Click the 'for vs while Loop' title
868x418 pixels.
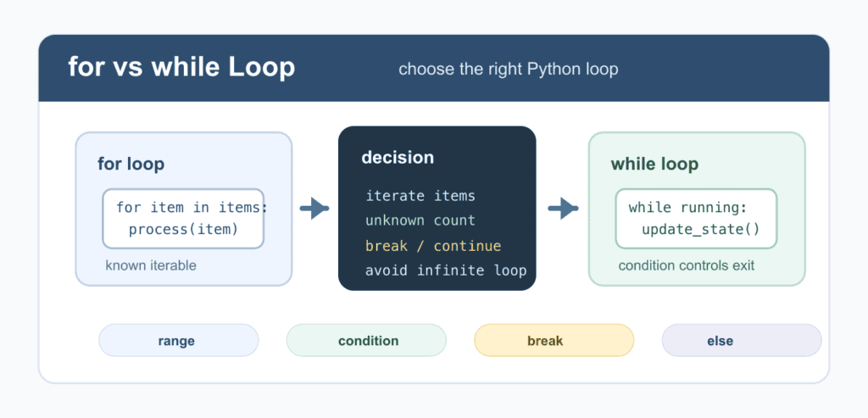[x=181, y=68]
